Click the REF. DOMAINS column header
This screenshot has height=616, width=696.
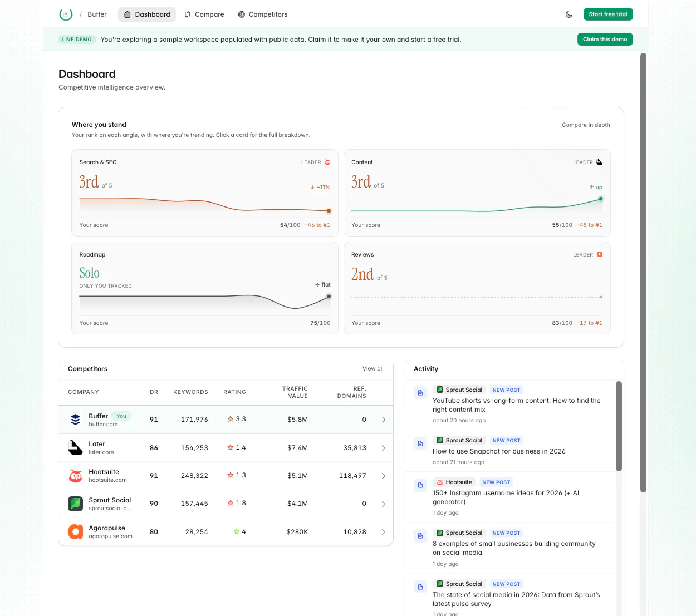click(x=351, y=392)
